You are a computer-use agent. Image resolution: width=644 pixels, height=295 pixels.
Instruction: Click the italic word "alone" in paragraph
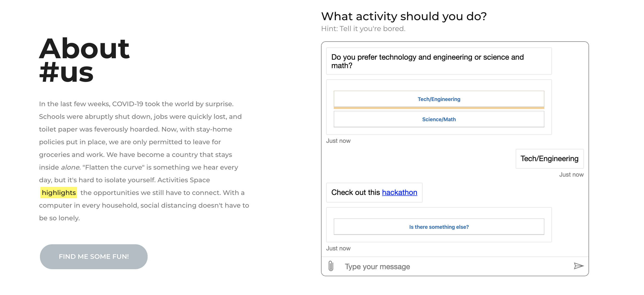pos(70,167)
